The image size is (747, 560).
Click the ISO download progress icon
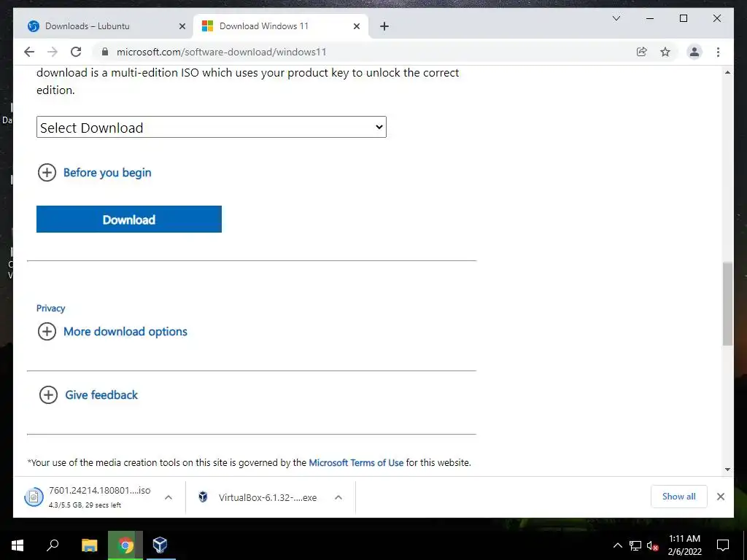pos(34,497)
